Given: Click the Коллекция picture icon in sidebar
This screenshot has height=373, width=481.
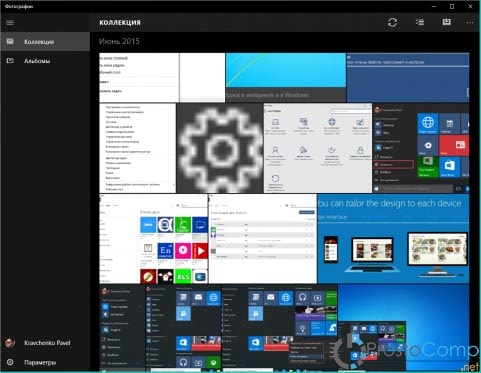Looking at the screenshot, I should click(x=10, y=42).
